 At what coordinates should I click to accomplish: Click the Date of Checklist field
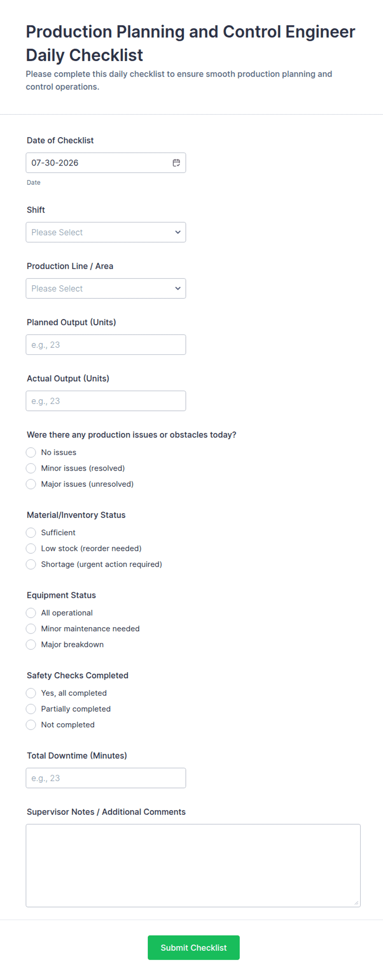pyautogui.click(x=106, y=163)
